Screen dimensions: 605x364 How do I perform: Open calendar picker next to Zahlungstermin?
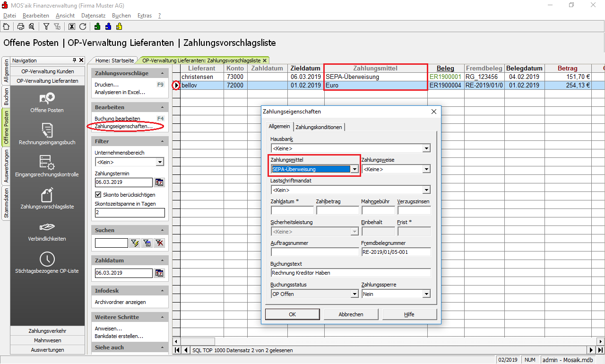159,182
